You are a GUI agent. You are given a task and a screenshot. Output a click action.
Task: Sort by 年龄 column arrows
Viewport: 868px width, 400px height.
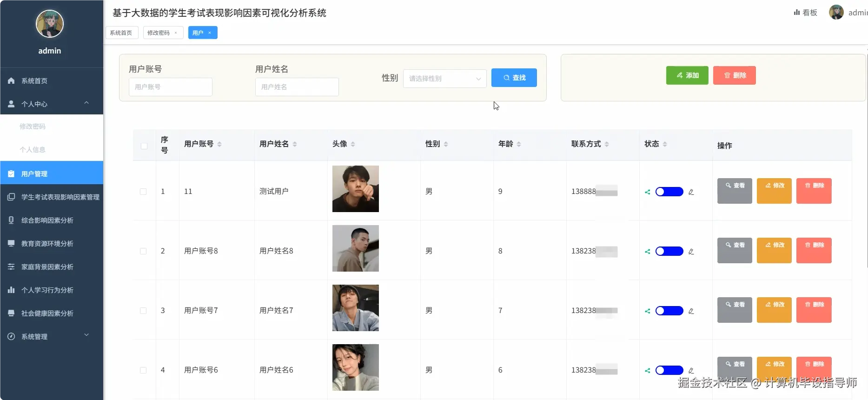(519, 144)
